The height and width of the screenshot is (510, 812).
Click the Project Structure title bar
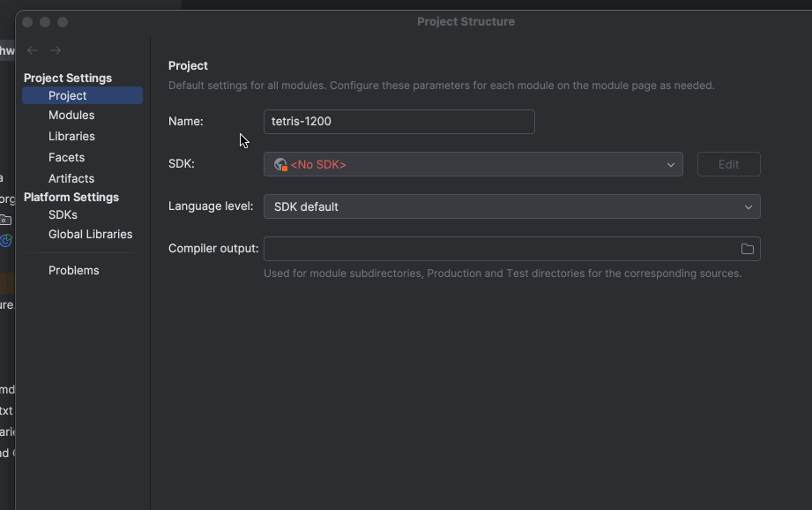[x=466, y=21]
